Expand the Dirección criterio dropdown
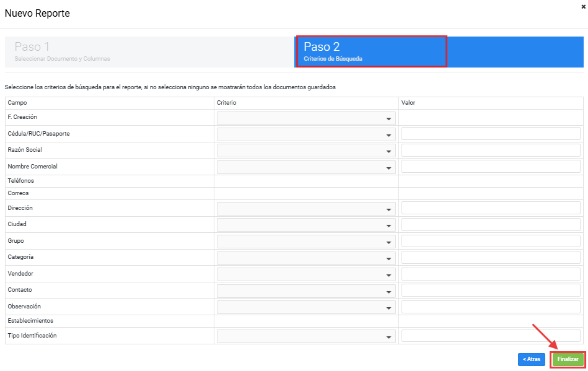This screenshot has width=588, height=371. pos(306,209)
